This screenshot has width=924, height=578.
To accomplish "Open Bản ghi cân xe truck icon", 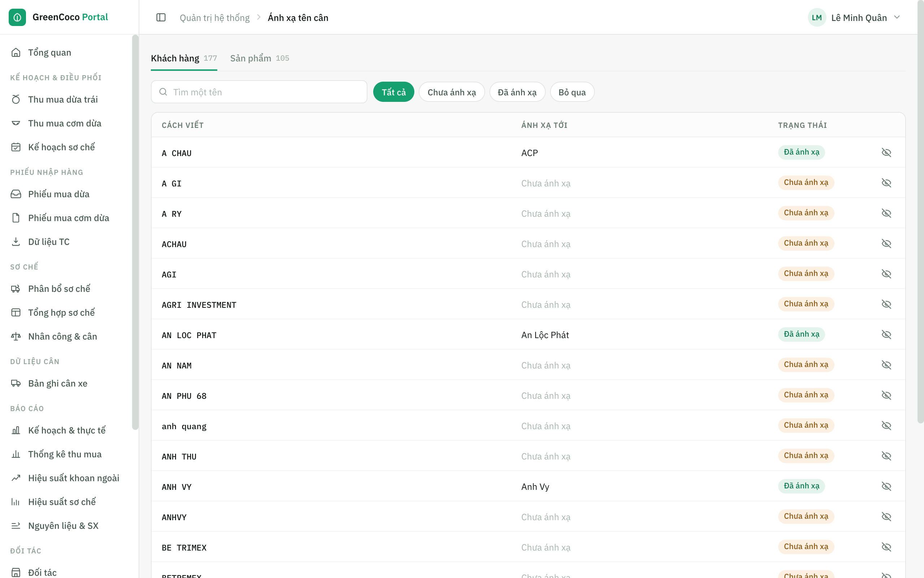I will pyautogui.click(x=16, y=383).
